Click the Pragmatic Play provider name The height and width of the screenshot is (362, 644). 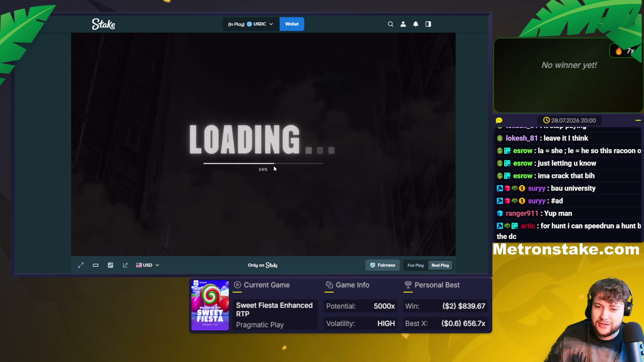(260, 325)
